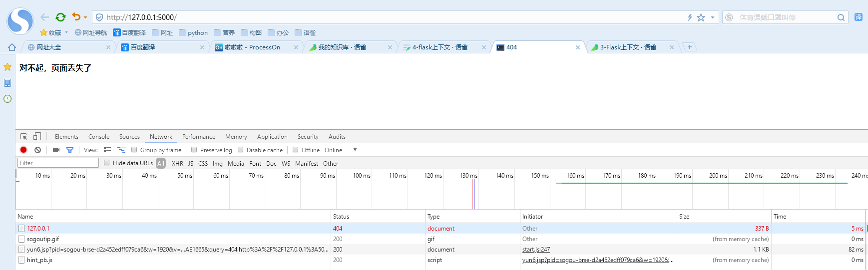Enable Group by frame checkbox

(x=134, y=150)
